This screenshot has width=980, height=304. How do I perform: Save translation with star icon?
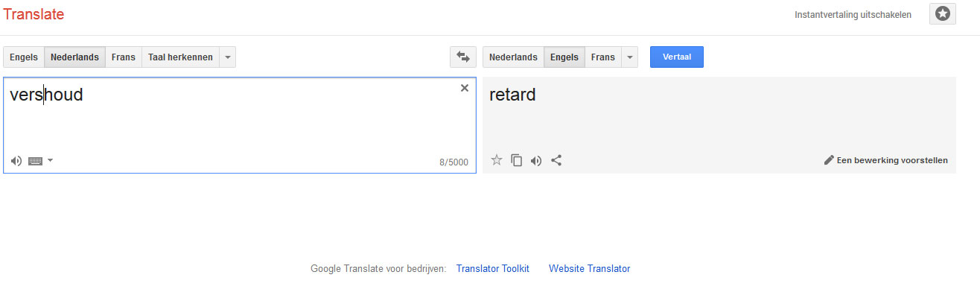(497, 159)
